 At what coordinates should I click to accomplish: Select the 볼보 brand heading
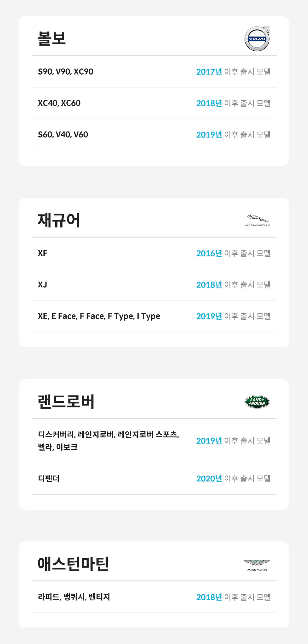52,39
